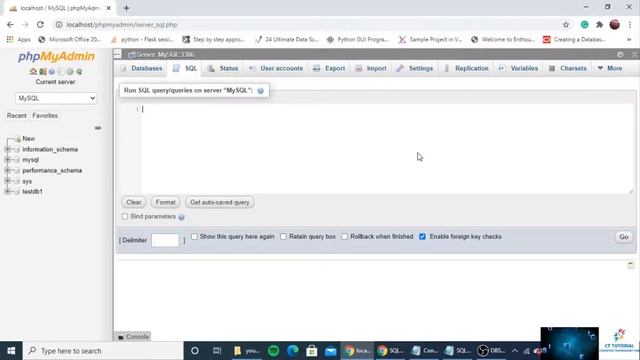Open Task View from the taskbar
The image size is (640, 360).
217,351
